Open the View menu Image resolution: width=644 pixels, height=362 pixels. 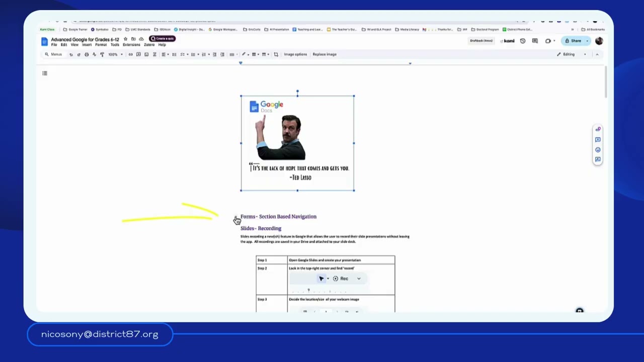[x=74, y=45]
